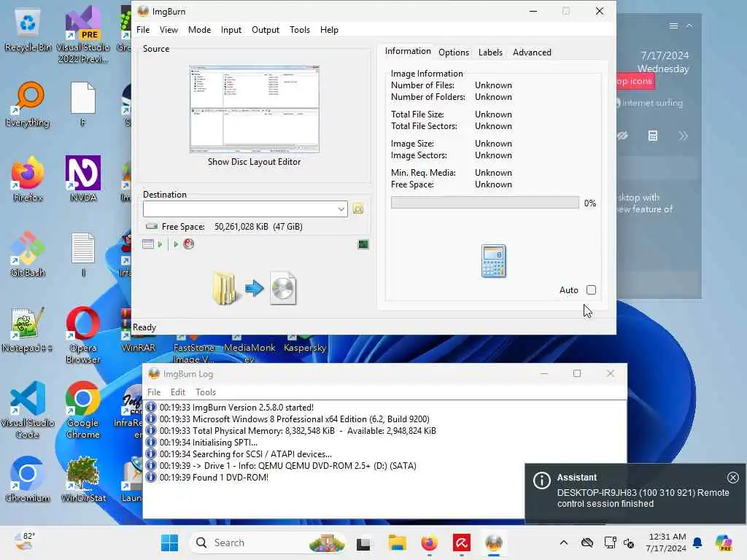Image resolution: width=747 pixels, height=560 pixels.
Task: Toggle the Auto checkbox
Action: [x=591, y=290]
